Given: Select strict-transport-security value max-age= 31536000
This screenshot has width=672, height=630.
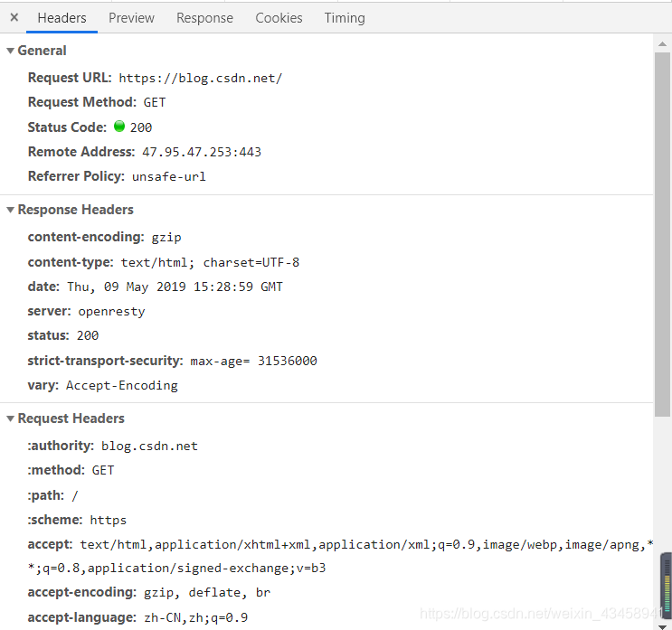Looking at the screenshot, I should [254, 361].
